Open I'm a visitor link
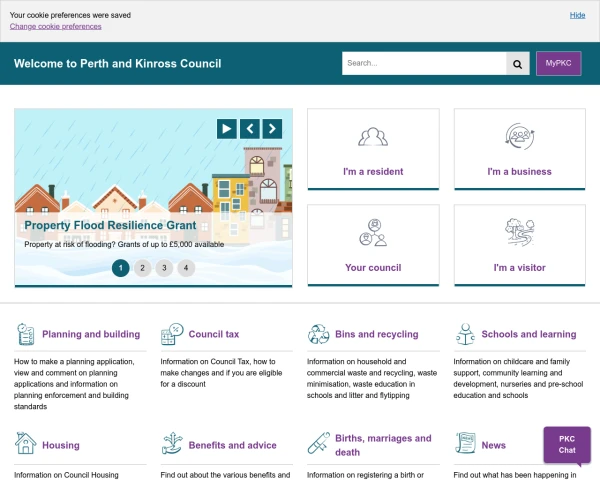The width and height of the screenshot is (600, 480). (x=519, y=268)
